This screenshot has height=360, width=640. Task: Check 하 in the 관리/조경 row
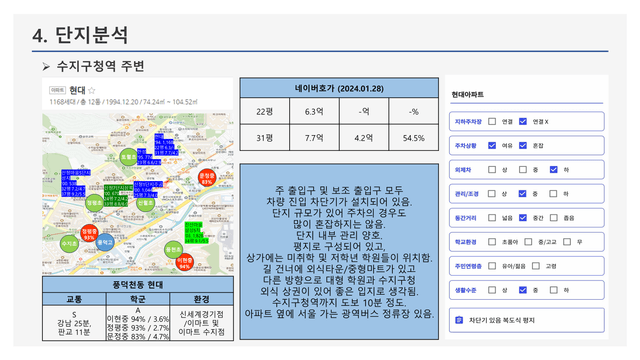[x=553, y=193]
